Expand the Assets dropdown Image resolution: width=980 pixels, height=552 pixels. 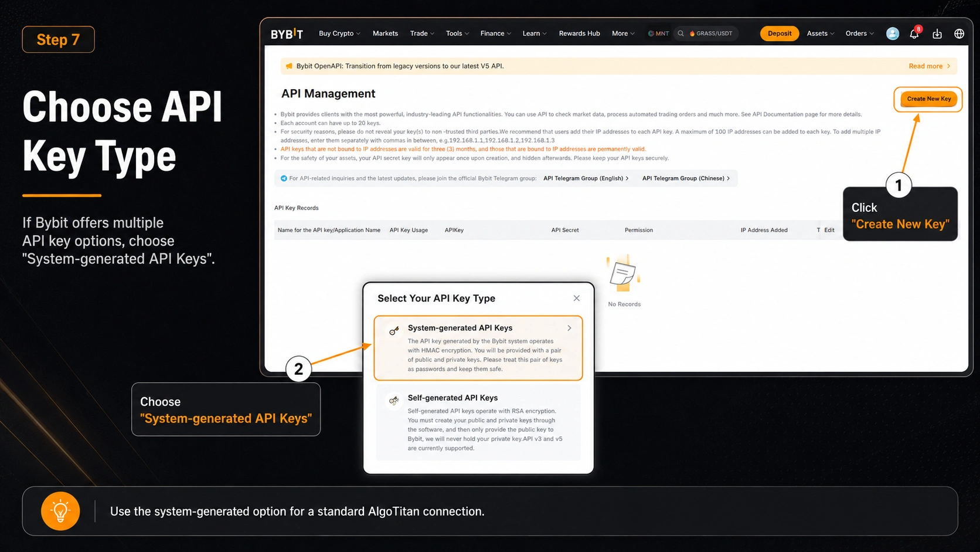(x=820, y=33)
